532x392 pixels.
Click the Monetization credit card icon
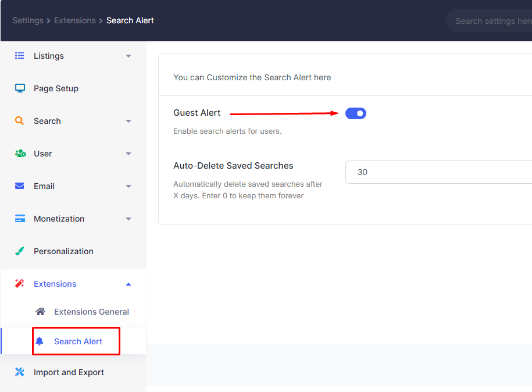[20, 219]
